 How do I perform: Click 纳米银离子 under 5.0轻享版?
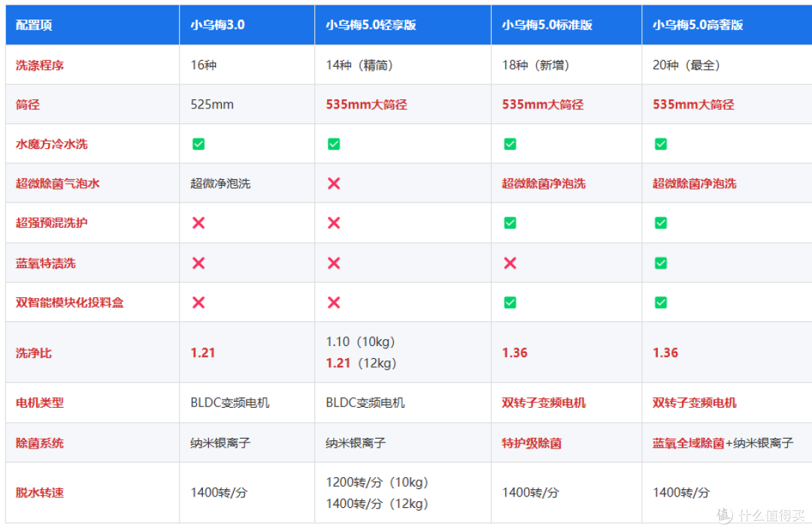355,443
